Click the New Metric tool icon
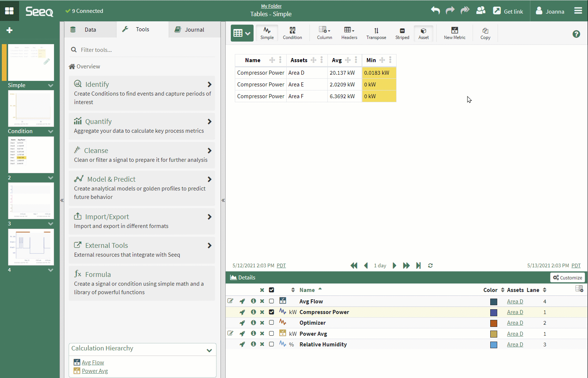The width and height of the screenshot is (588, 378). point(454,33)
